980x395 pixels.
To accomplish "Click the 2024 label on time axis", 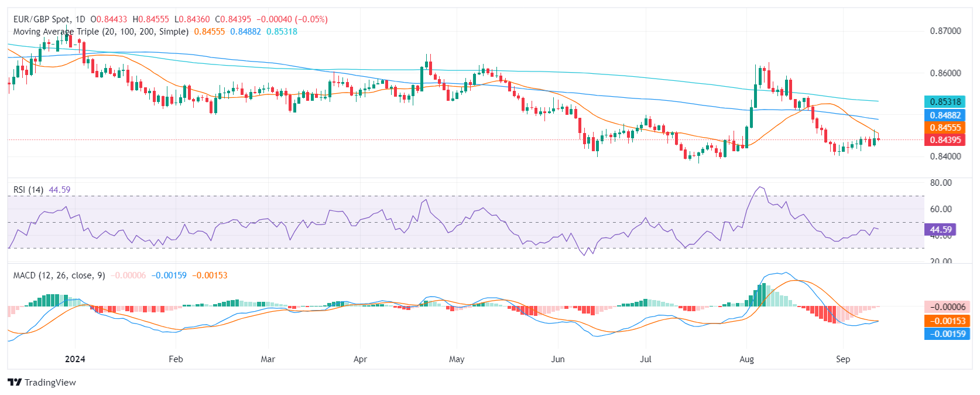I will click(75, 359).
